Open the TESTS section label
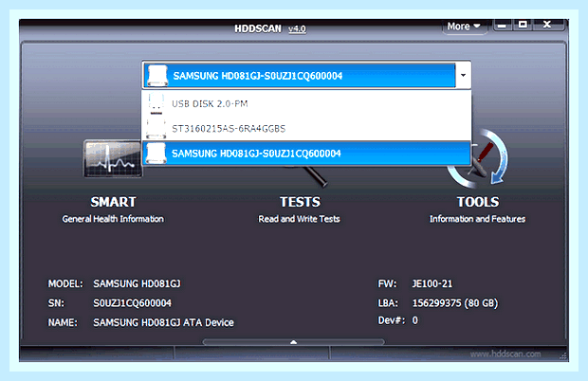The image size is (588, 381). click(x=300, y=202)
